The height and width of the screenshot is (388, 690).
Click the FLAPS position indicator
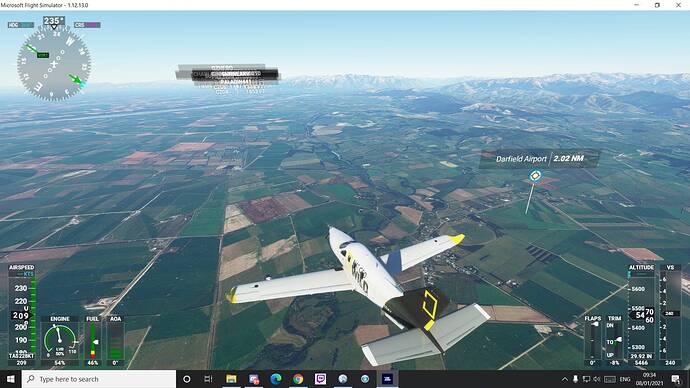[593, 340]
